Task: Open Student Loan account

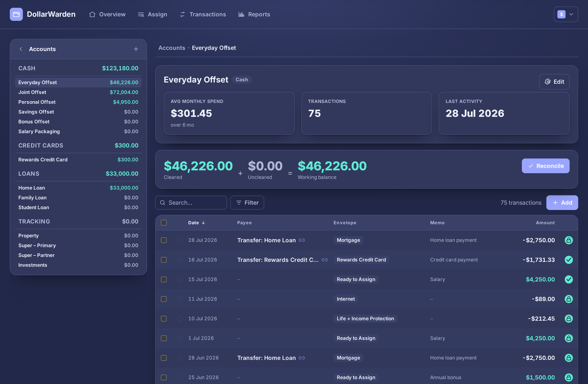Action: click(x=78, y=207)
